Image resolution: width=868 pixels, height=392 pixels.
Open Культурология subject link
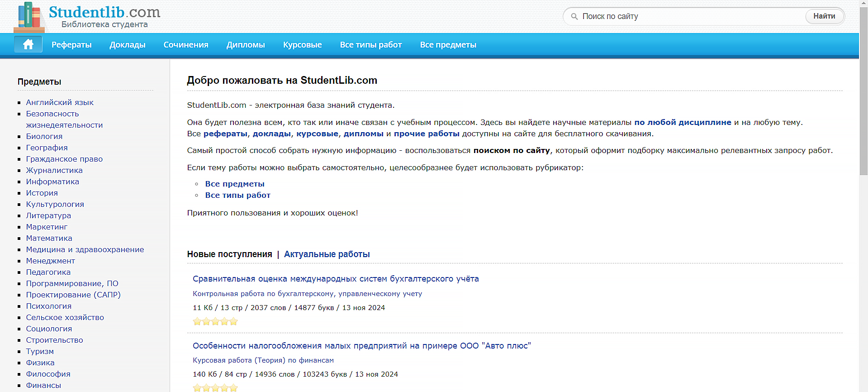point(55,204)
